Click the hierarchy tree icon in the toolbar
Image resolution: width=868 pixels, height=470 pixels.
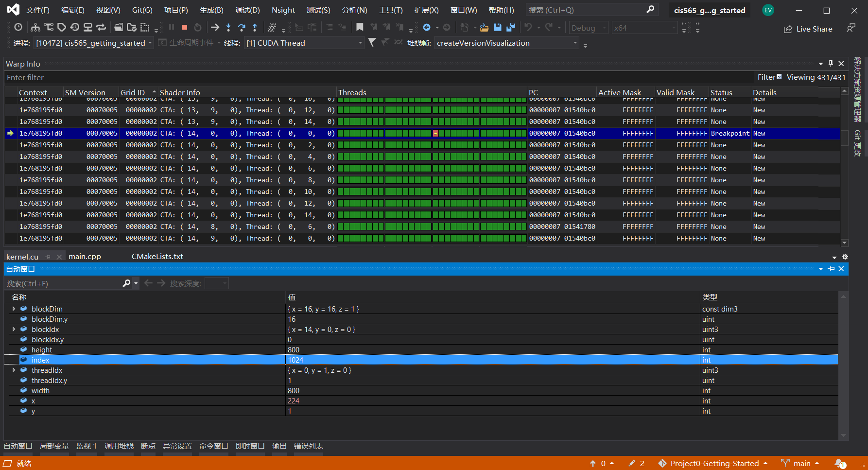(x=35, y=28)
